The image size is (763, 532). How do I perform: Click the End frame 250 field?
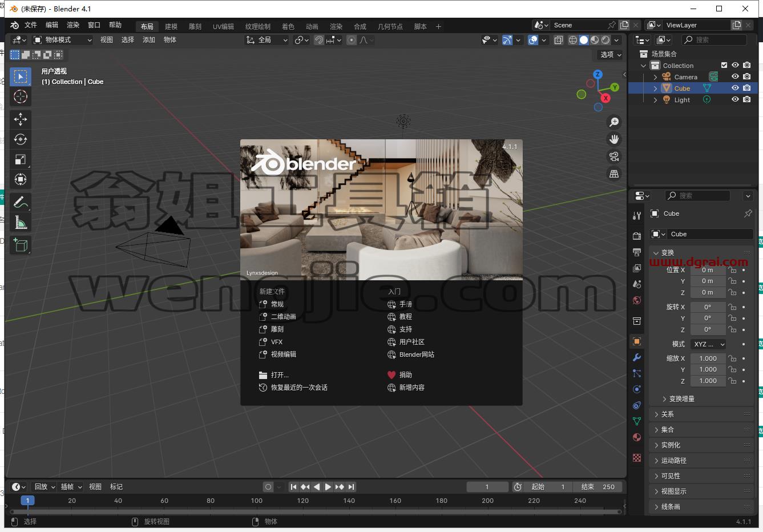tap(598, 487)
